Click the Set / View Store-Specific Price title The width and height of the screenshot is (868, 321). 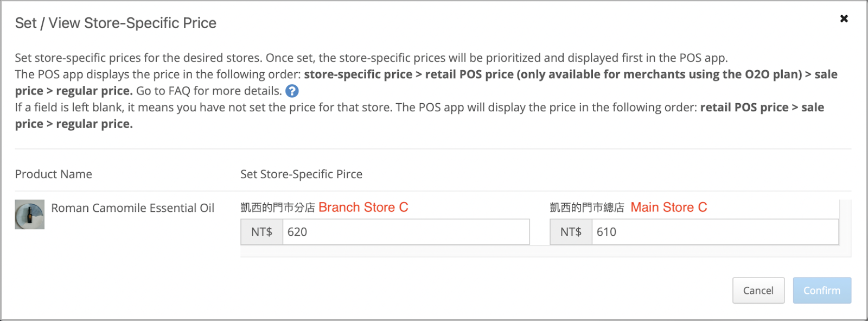coord(116,23)
